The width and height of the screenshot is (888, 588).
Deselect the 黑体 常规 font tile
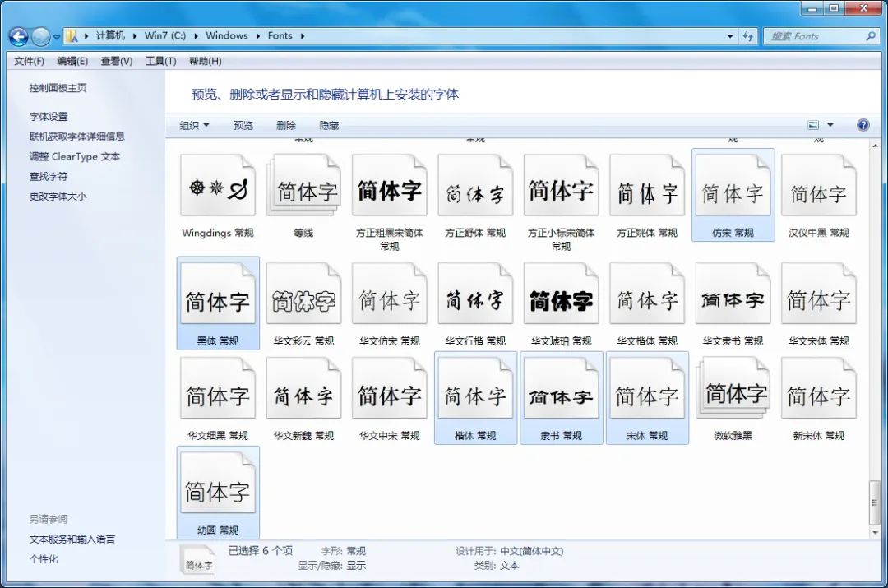click(x=218, y=291)
